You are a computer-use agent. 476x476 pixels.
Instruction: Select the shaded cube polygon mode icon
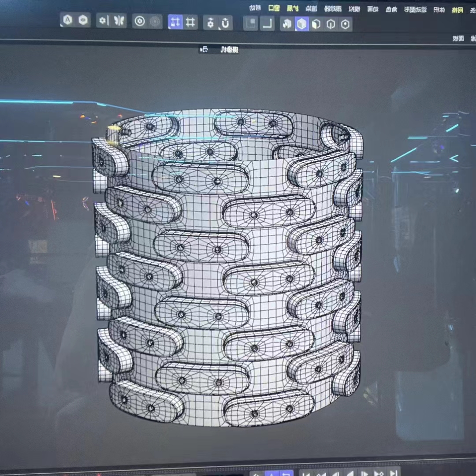click(316, 24)
